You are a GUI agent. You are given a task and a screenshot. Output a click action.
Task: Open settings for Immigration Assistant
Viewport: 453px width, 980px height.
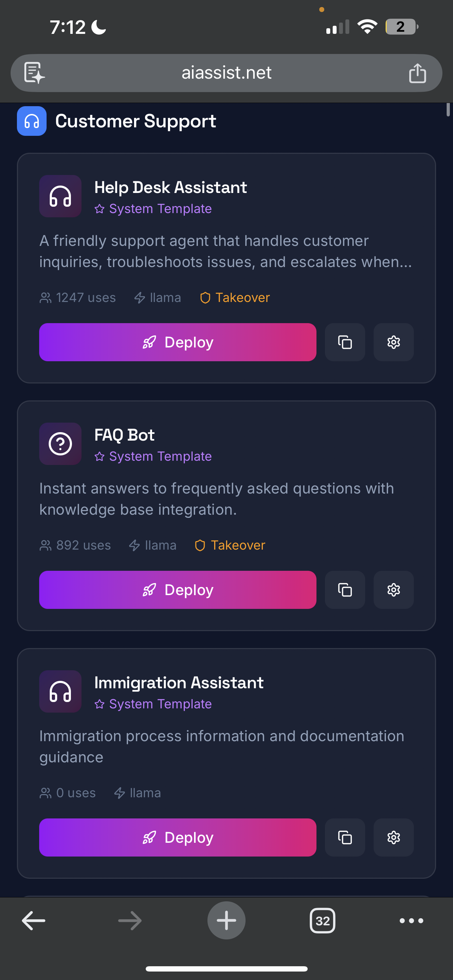(x=393, y=837)
